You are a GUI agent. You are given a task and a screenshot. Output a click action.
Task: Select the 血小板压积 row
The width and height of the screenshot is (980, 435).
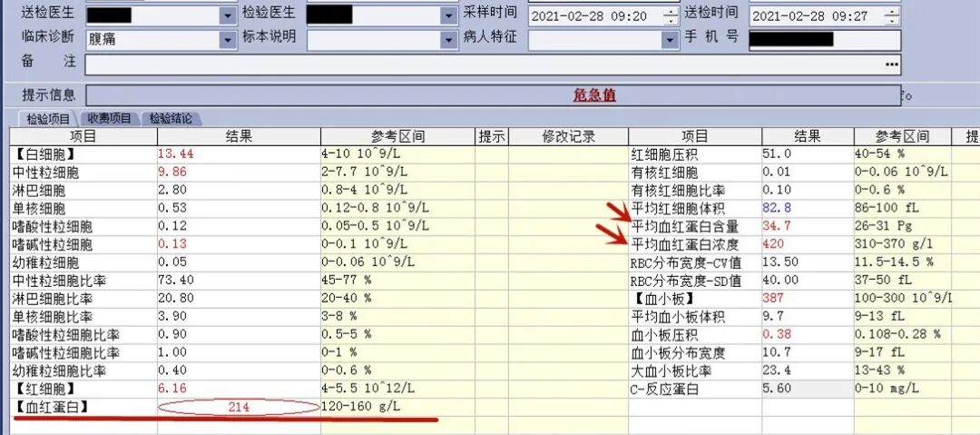804,335
